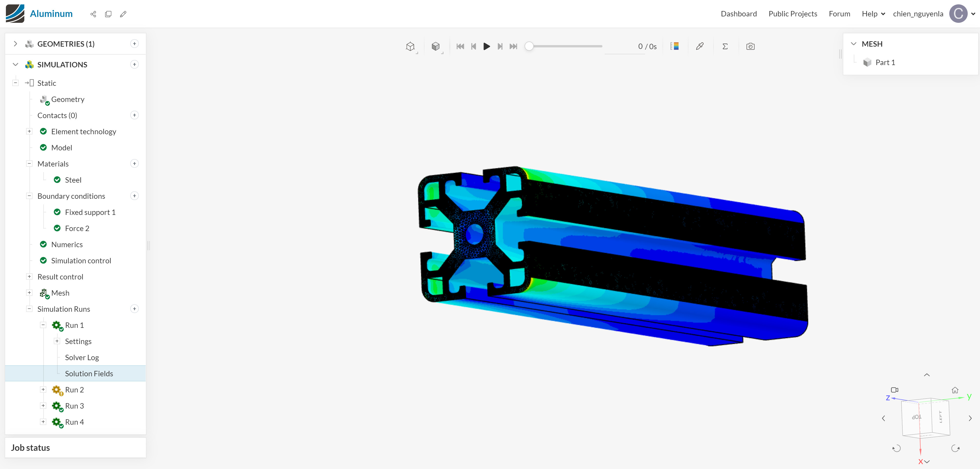The image size is (980, 469).
Task: Click the home view icon
Action: (955, 390)
